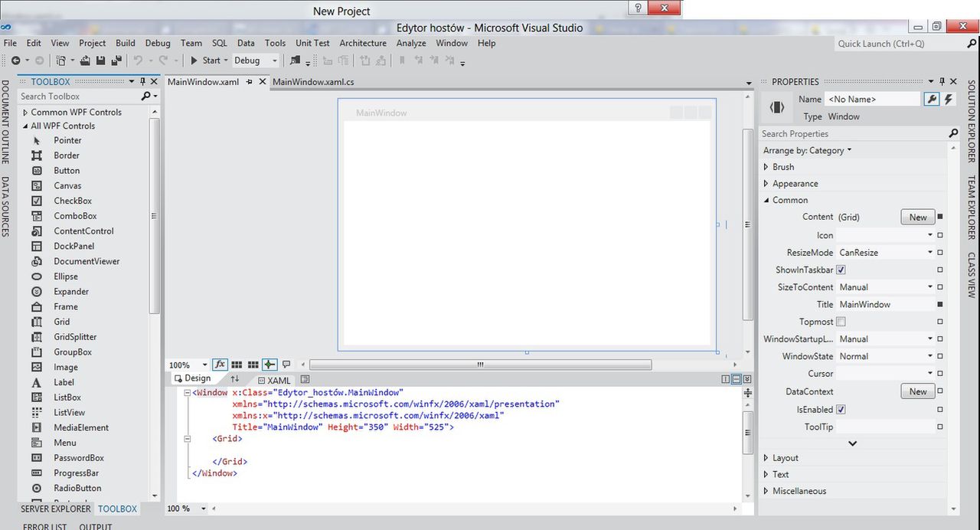This screenshot has height=530, width=980.
Task: Open the Build menu
Action: point(126,43)
